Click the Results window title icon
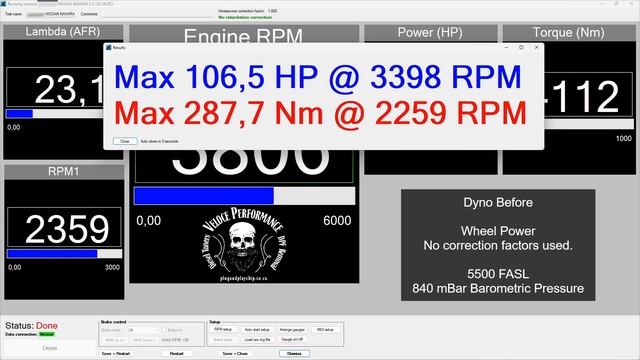Viewport: 640px width, 360px height. pyautogui.click(x=109, y=48)
